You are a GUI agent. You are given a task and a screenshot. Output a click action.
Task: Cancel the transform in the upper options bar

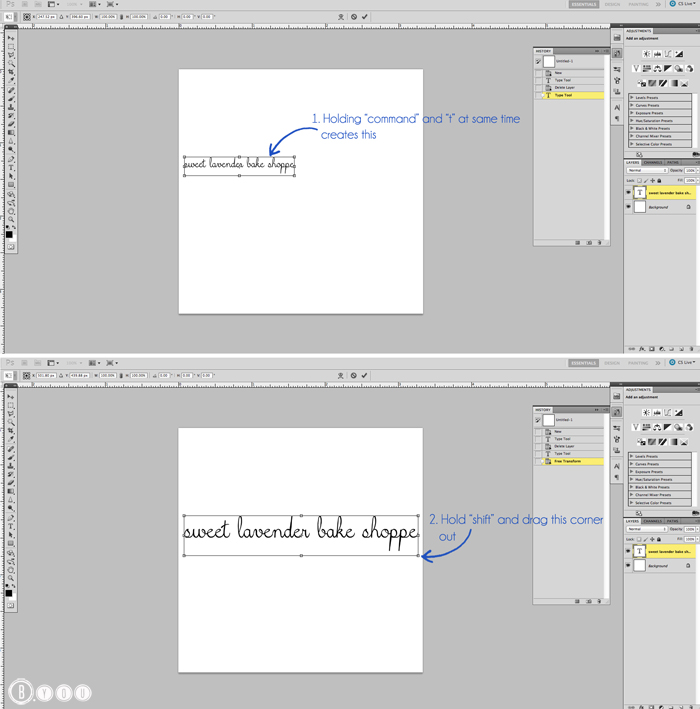click(354, 17)
